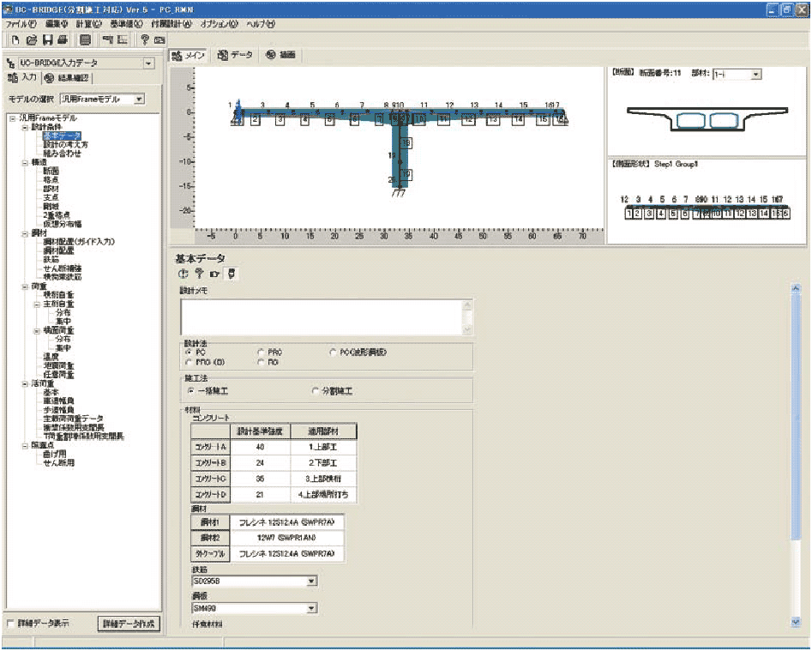Click main form vertical scrollbar thumb

click(x=796, y=417)
